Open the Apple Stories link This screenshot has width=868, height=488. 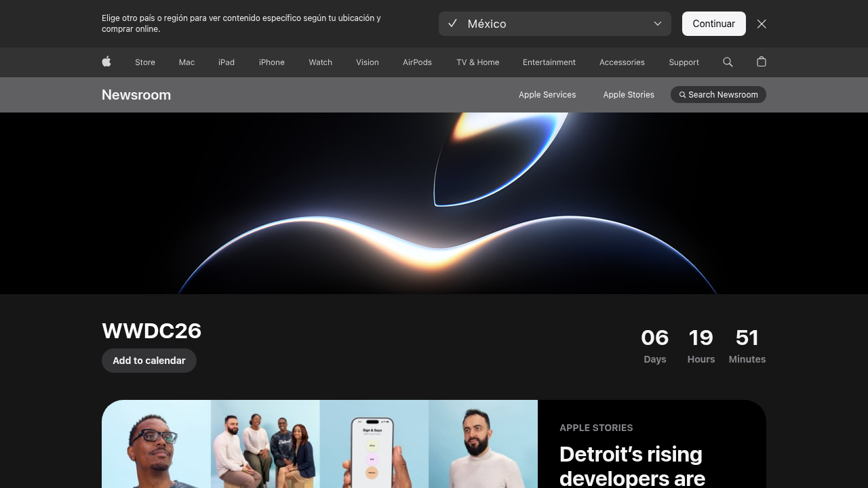pos(629,95)
